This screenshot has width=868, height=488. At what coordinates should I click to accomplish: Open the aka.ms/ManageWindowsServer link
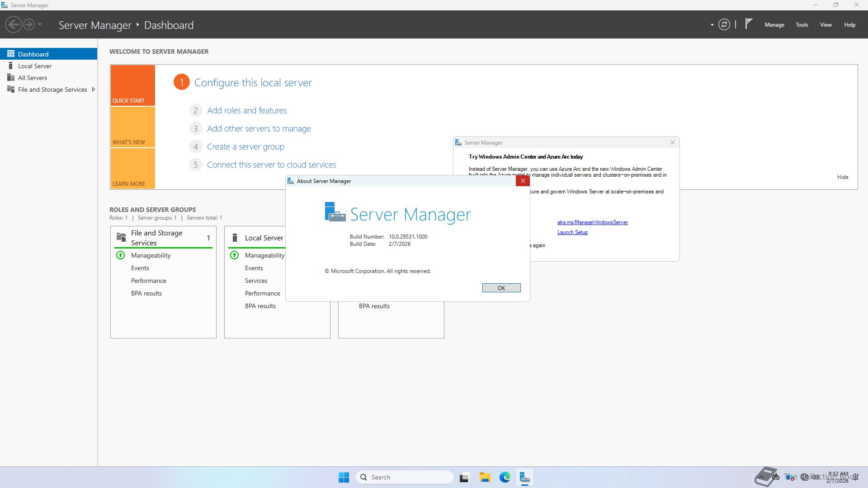[592, 222]
